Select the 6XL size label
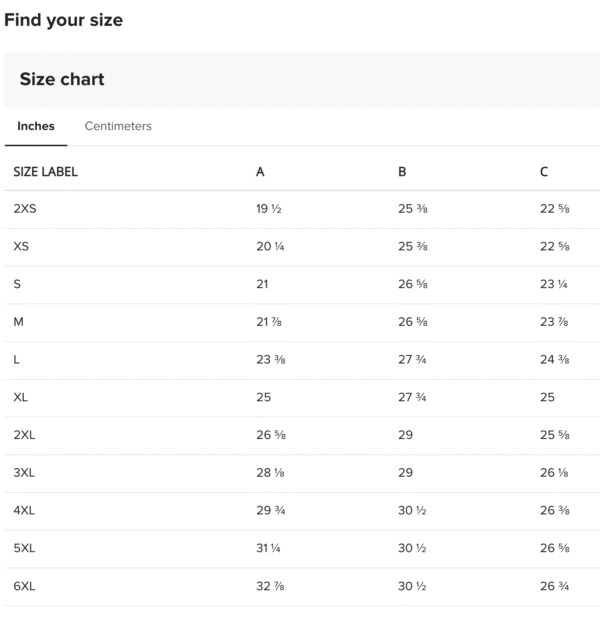Viewport: 600px width, 620px height. coord(24,586)
